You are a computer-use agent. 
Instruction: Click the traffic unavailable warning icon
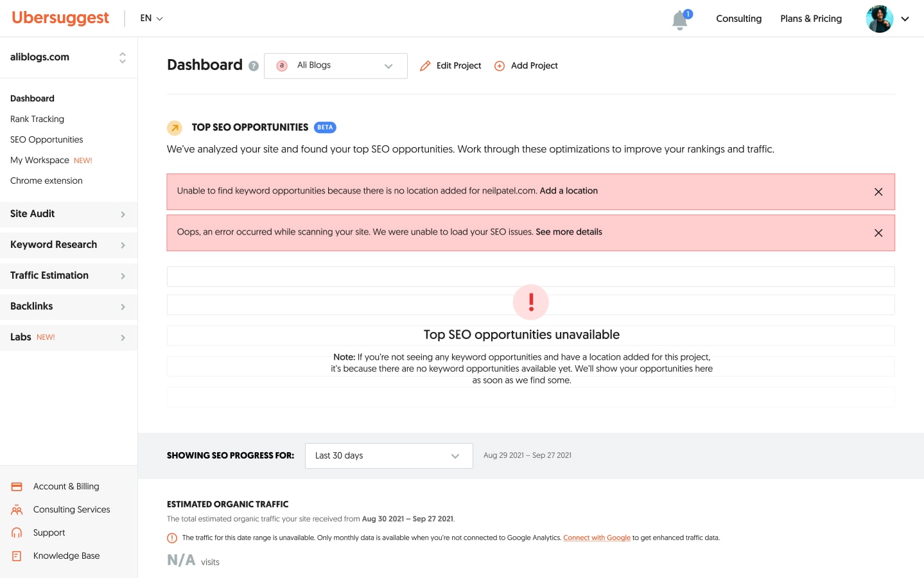coord(172,538)
